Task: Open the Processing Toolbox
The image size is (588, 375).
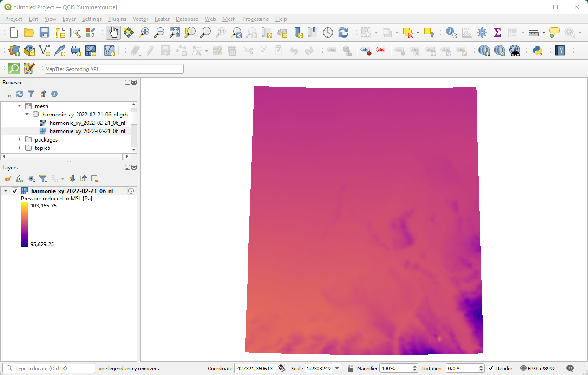Action: pyautogui.click(x=482, y=32)
